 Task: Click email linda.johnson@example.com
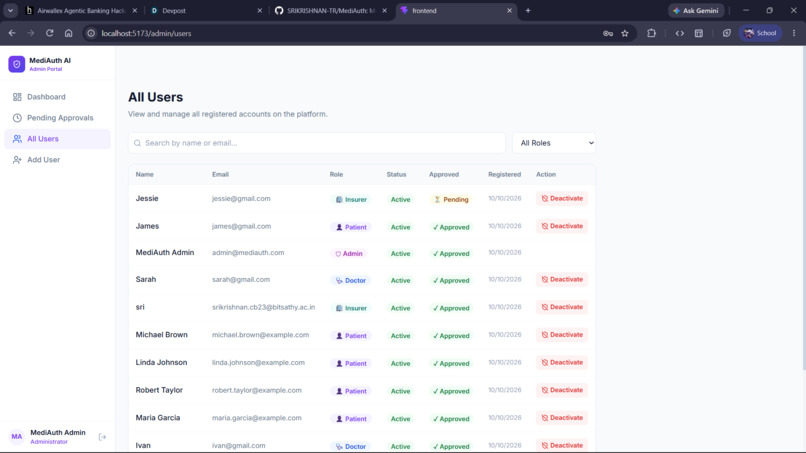point(258,363)
